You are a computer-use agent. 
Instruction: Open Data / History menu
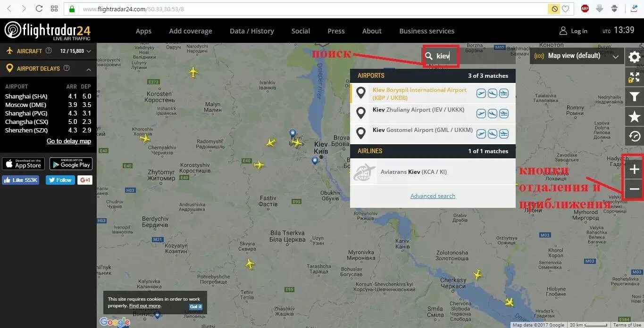coord(252,31)
